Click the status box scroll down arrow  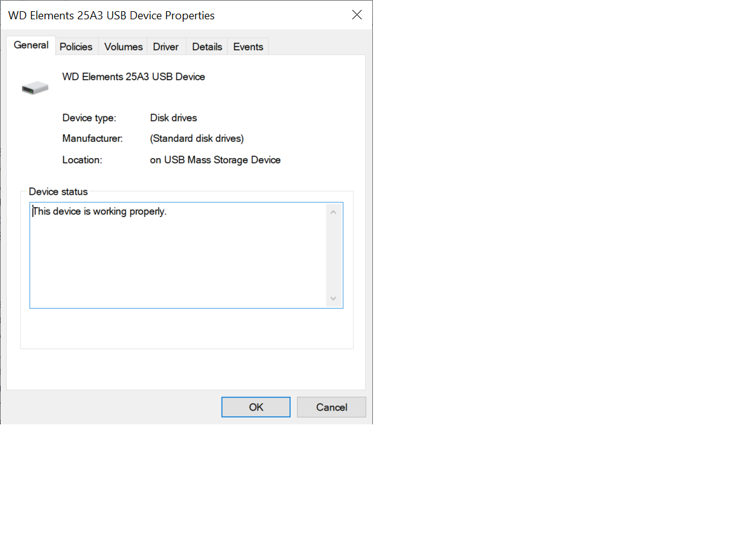click(333, 299)
